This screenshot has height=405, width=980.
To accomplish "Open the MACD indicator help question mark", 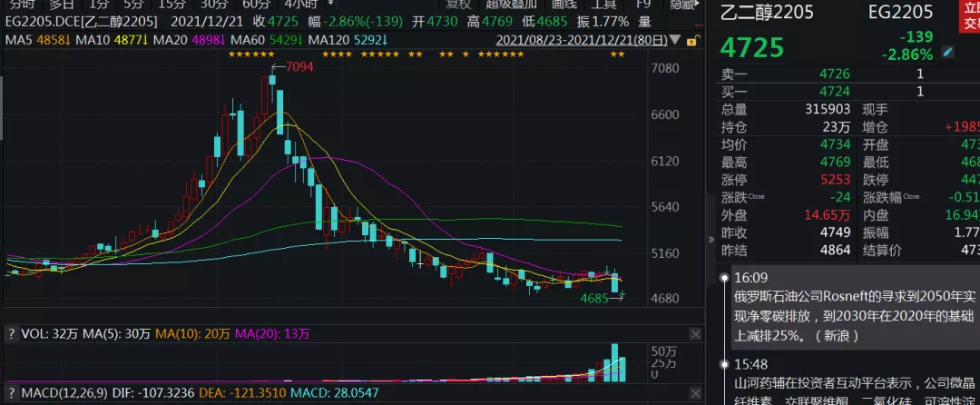I will (11, 393).
